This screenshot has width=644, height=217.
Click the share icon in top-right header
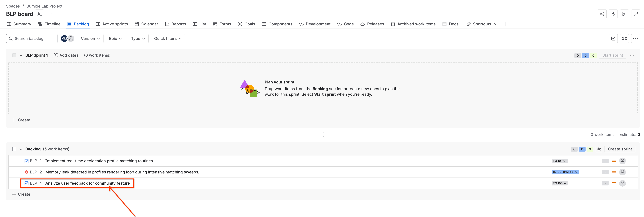coord(602,14)
